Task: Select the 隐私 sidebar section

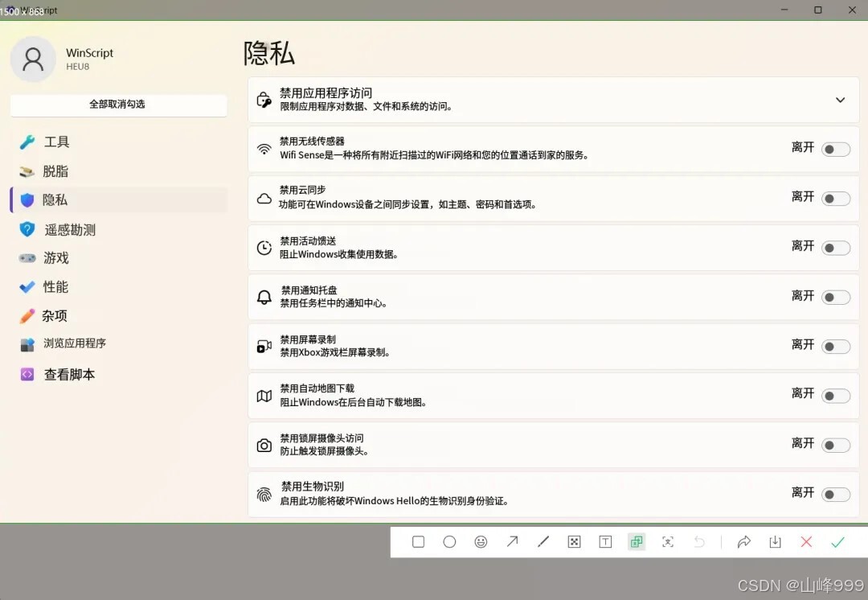Action: pos(118,200)
